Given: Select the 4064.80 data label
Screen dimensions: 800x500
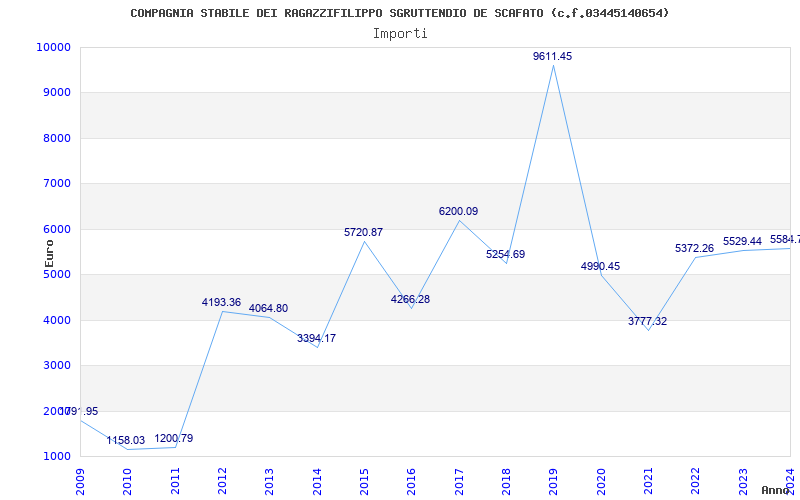Looking at the screenshot, I should pos(268,309).
